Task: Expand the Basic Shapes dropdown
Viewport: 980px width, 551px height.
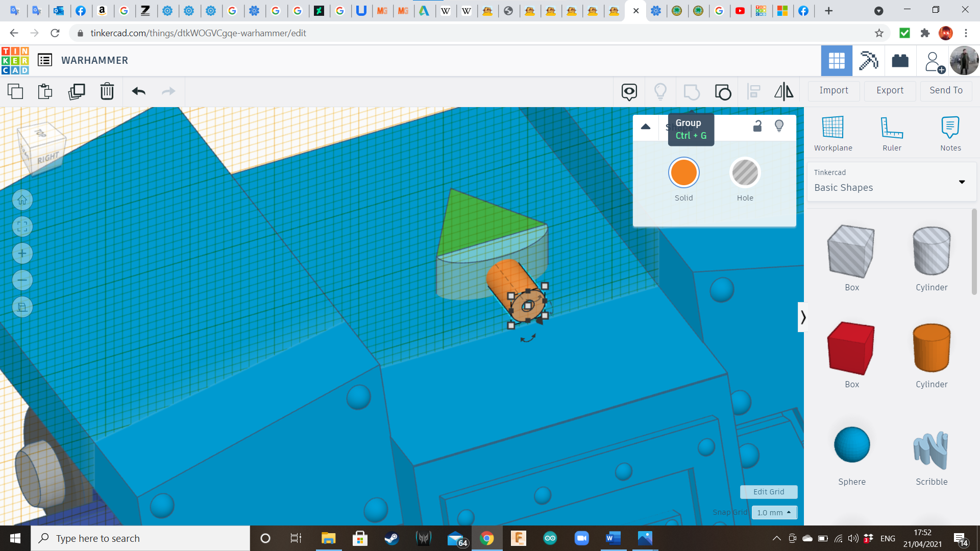Action: pos(962,182)
